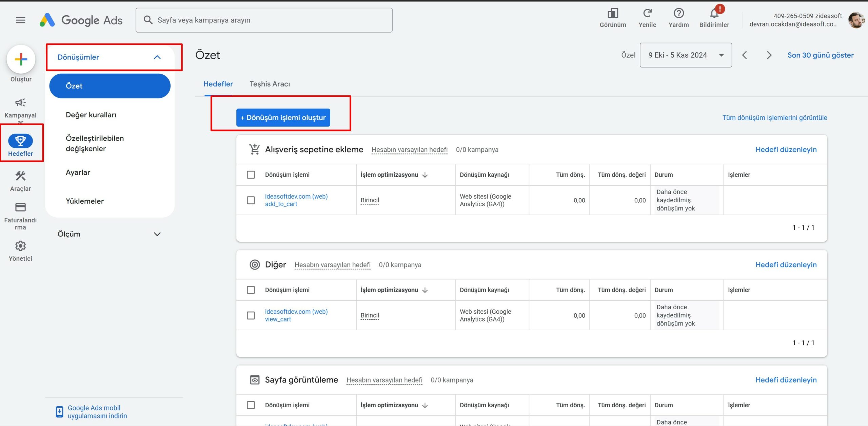The image size is (868, 426).
Task: Open ideasoftdev.com (web) view_cart link
Action: [x=296, y=315]
